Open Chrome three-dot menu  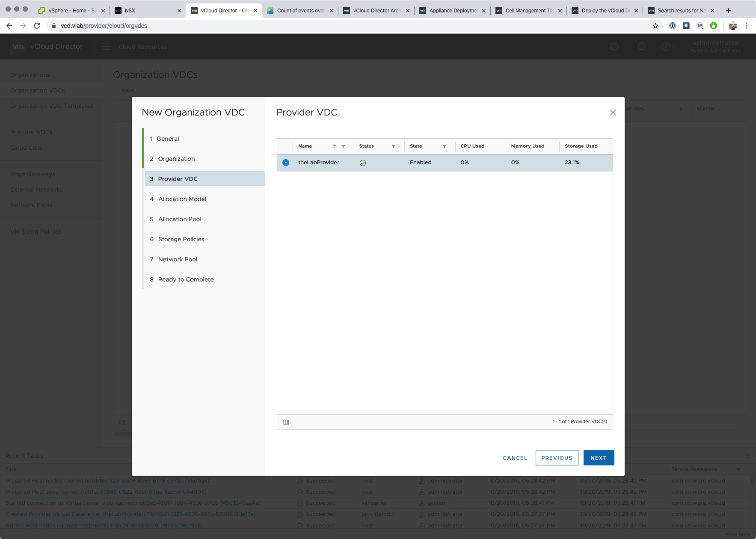(747, 26)
